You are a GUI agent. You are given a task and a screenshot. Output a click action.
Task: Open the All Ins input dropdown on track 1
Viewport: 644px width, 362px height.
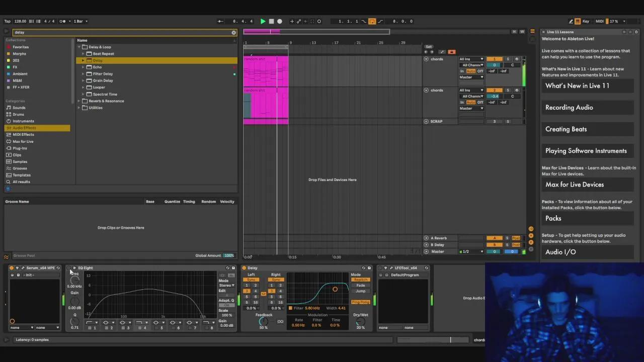[x=471, y=59]
